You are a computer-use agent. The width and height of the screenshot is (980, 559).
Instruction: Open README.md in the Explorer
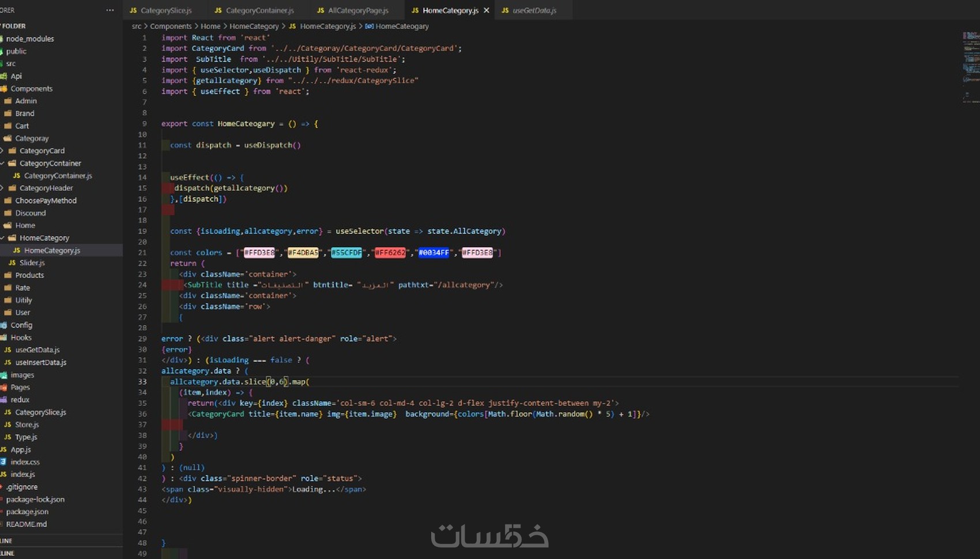26,524
